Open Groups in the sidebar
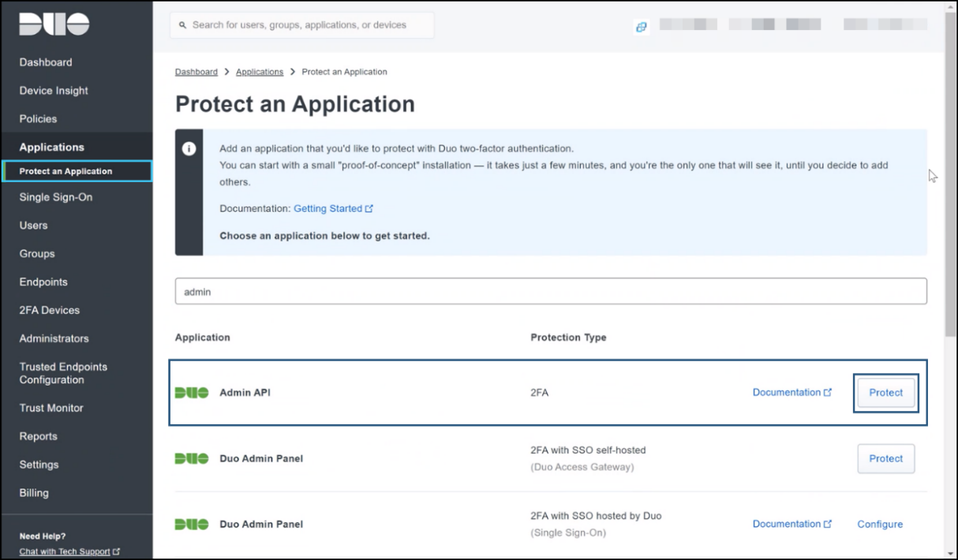Image resolution: width=958 pixels, height=560 pixels. [x=37, y=254]
